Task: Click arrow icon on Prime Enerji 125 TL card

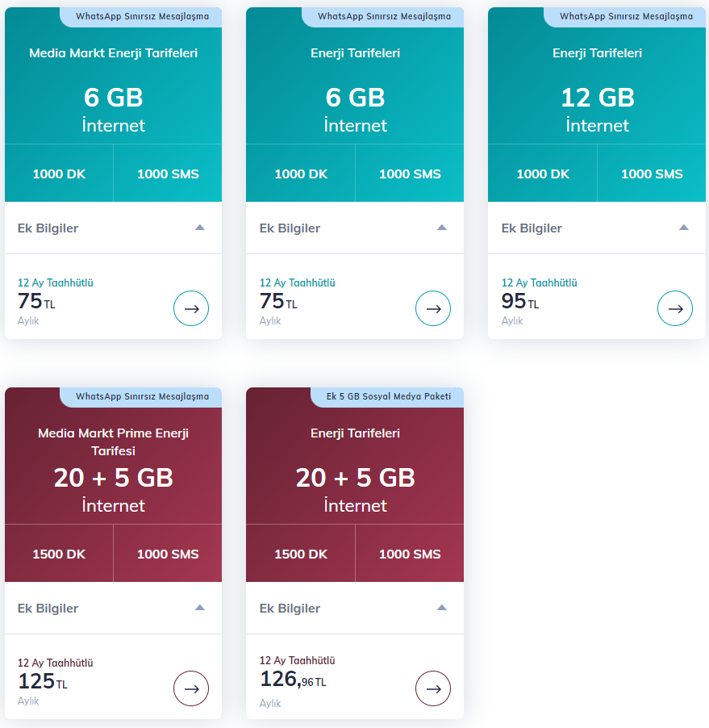Action: 190,688
